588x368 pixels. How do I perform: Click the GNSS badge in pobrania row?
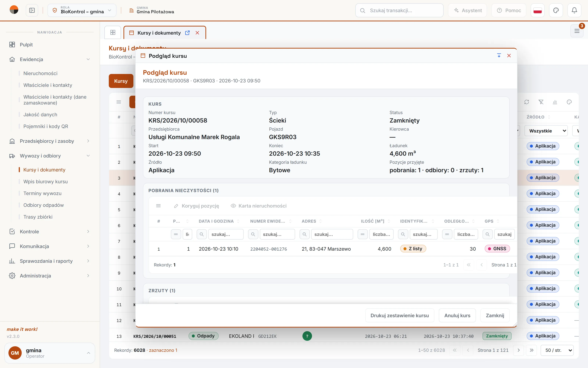(x=497, y=249)
